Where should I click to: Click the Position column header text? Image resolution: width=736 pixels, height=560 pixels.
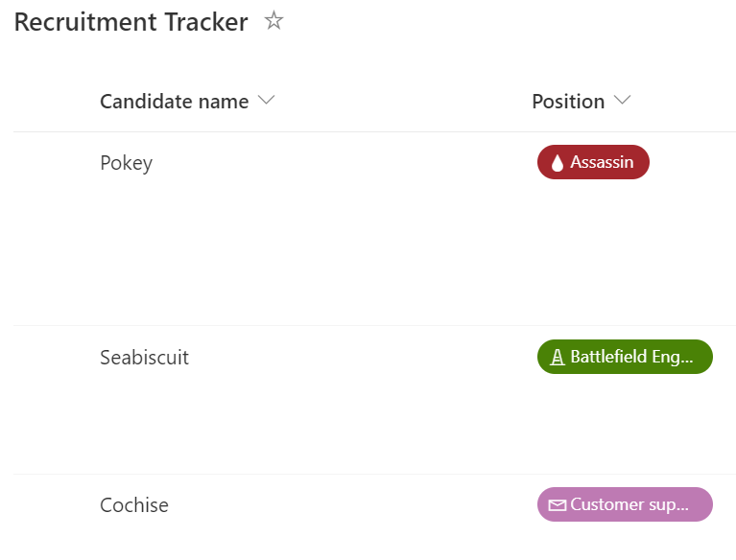568,102
